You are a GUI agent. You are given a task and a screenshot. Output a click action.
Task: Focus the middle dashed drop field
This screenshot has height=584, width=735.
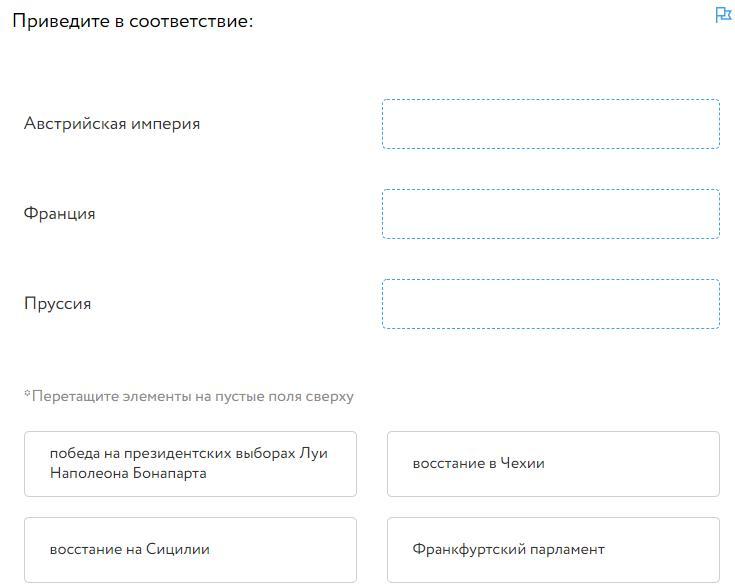(x=550, y=214)
